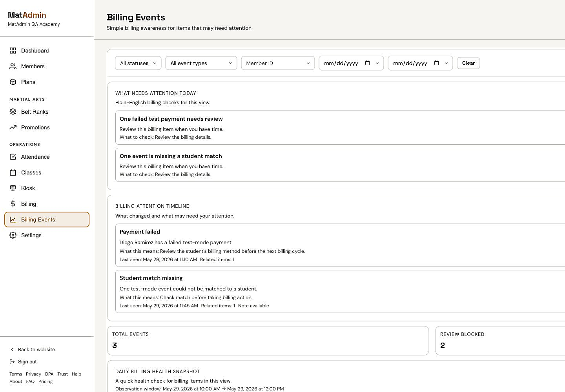Open the Members page
Screen dimensions: 565x392
click(x=47, y=66)
